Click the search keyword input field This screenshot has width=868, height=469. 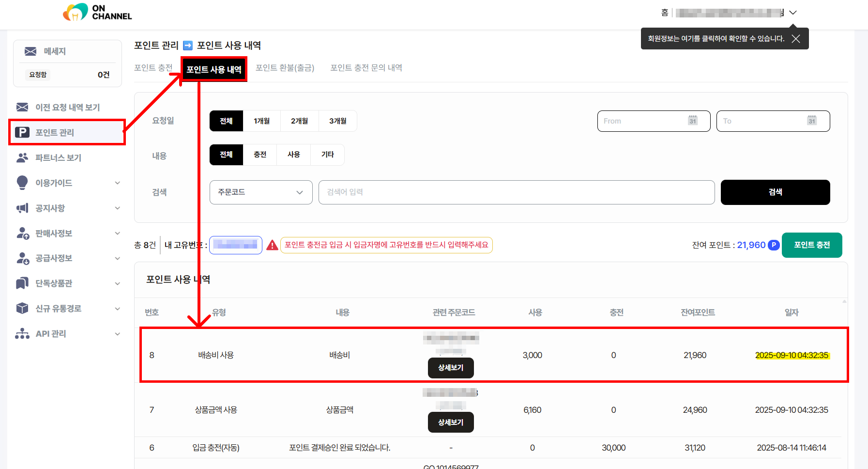point(516,192)
